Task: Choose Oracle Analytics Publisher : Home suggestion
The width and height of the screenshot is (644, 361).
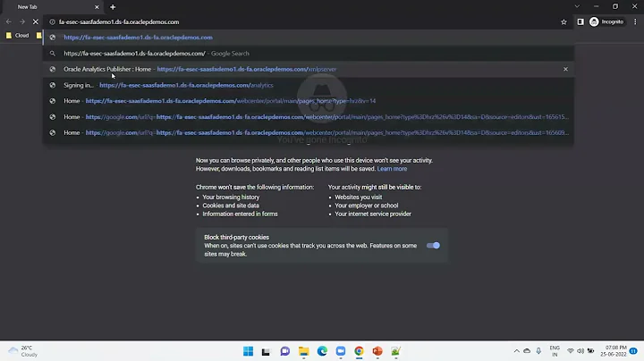Action: point(308,70)
